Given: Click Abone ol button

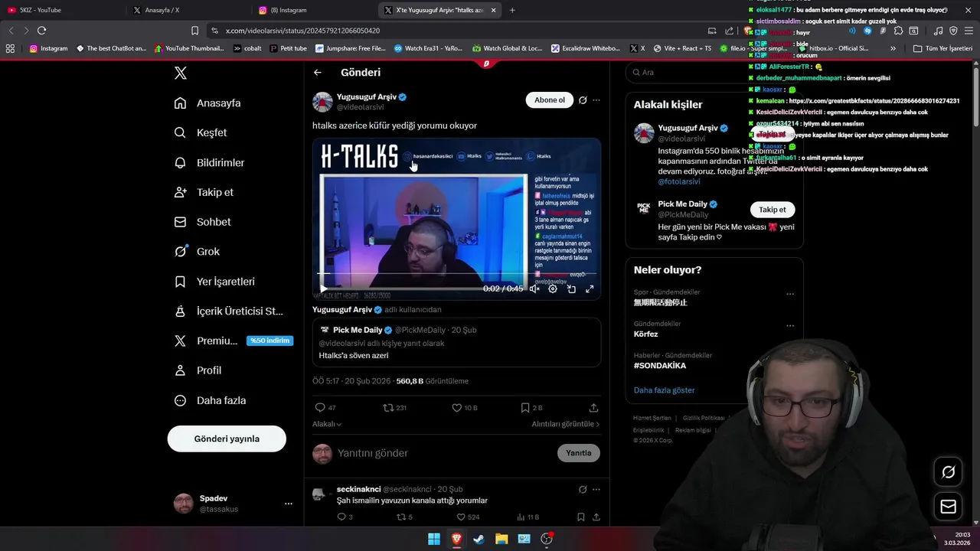Looking at the screenshot, I should [x=549, y=100].
